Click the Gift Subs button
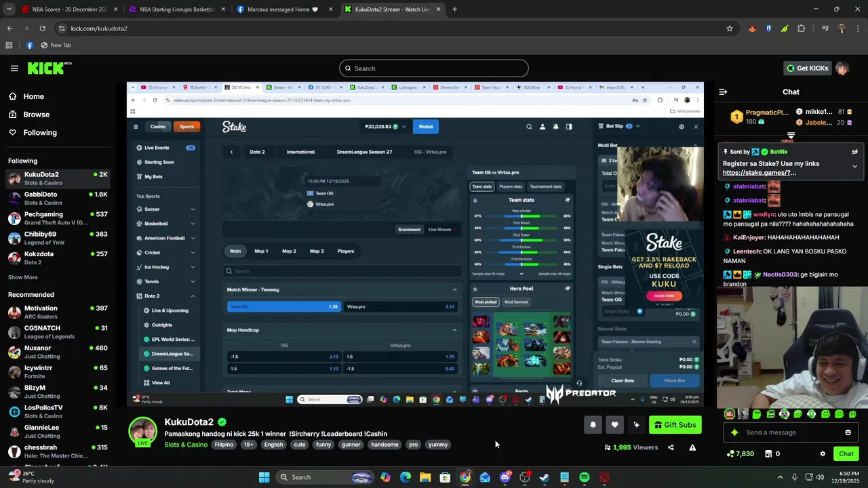 [x=675, y=425]
